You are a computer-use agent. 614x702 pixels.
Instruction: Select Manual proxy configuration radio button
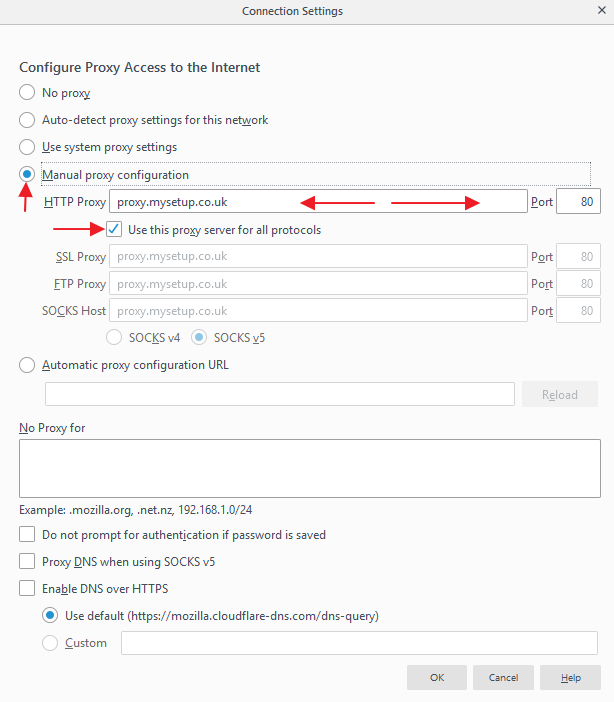(x=27, y=174)
